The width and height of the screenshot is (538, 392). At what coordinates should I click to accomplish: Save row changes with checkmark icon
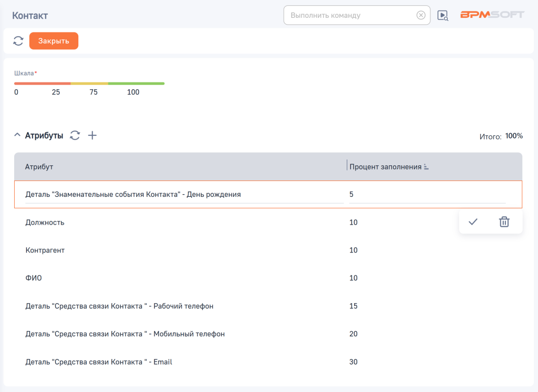[473, 222]
